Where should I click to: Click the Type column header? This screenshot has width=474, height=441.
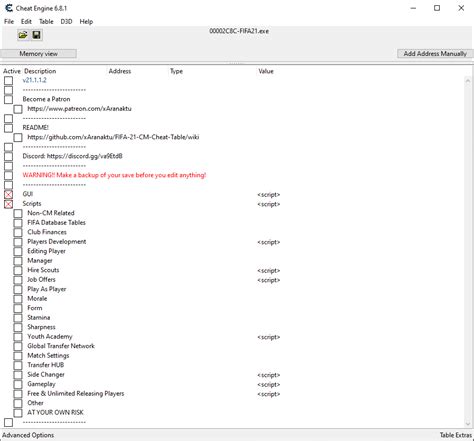(176, 71)
